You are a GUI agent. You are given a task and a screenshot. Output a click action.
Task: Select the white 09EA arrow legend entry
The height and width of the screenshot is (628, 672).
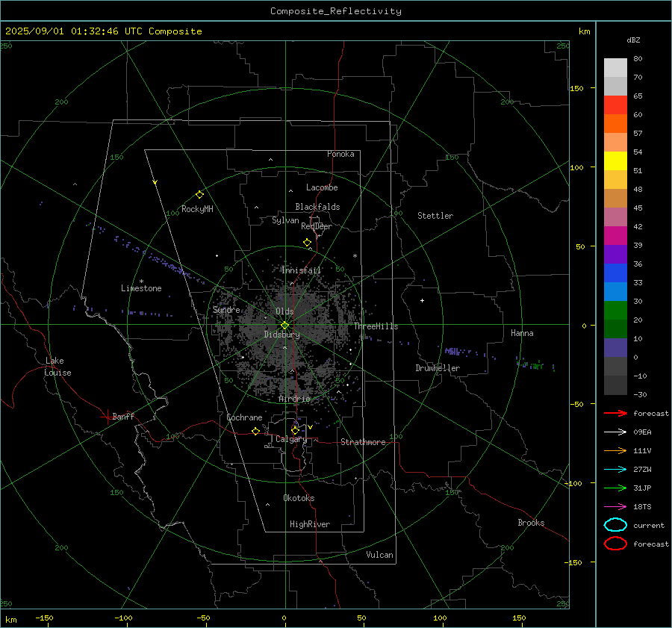coord(615,432)
